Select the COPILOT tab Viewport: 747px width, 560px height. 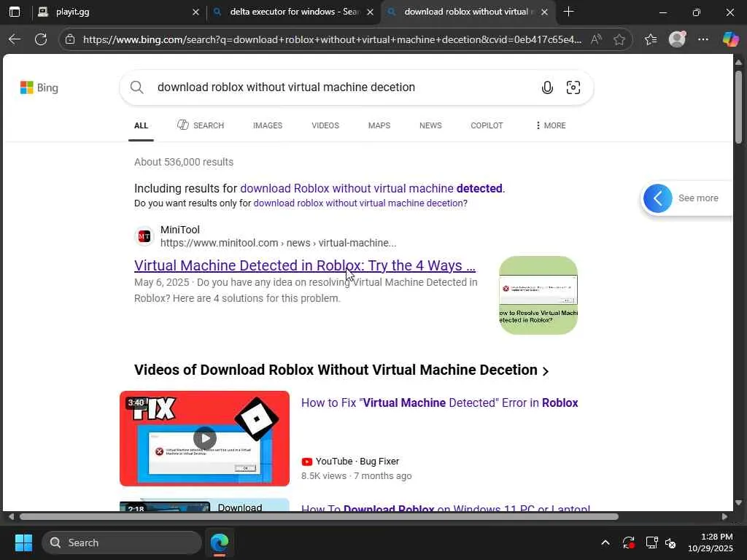point(487,125)
